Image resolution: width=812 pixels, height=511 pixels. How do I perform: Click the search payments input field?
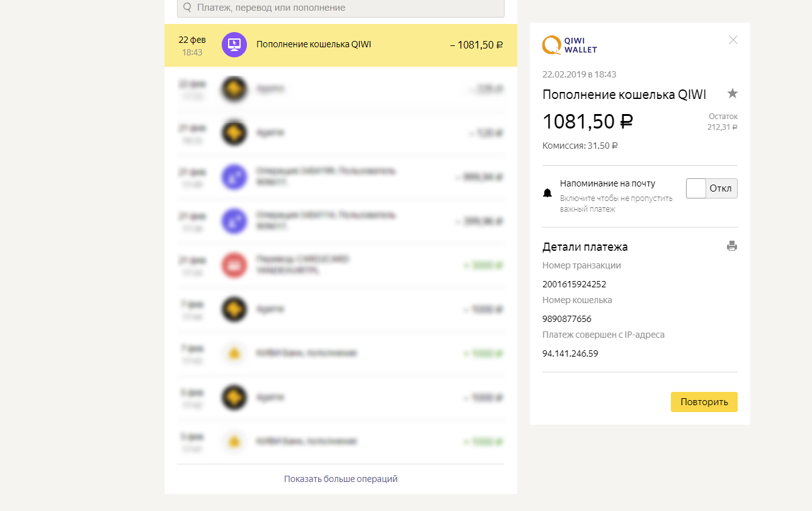(341, 8)
